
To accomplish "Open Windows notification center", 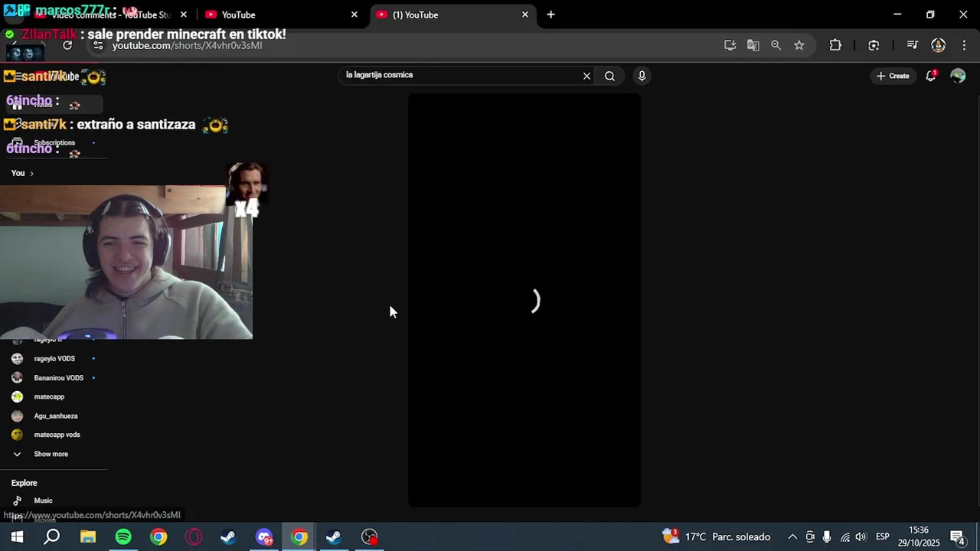I will 958,536.
